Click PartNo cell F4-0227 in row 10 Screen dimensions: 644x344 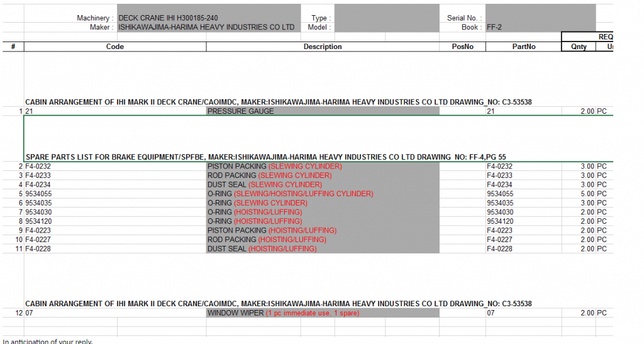click(x=523, y=240)
